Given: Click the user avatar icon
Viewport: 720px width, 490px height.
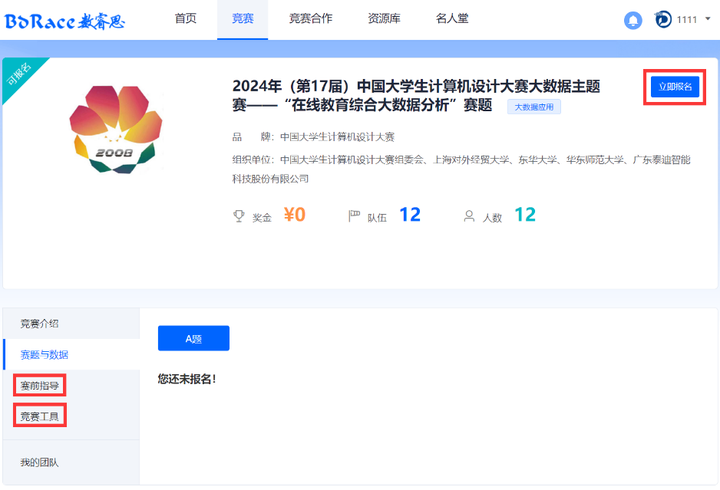Looking at the screenshot, I should [663, 19].
